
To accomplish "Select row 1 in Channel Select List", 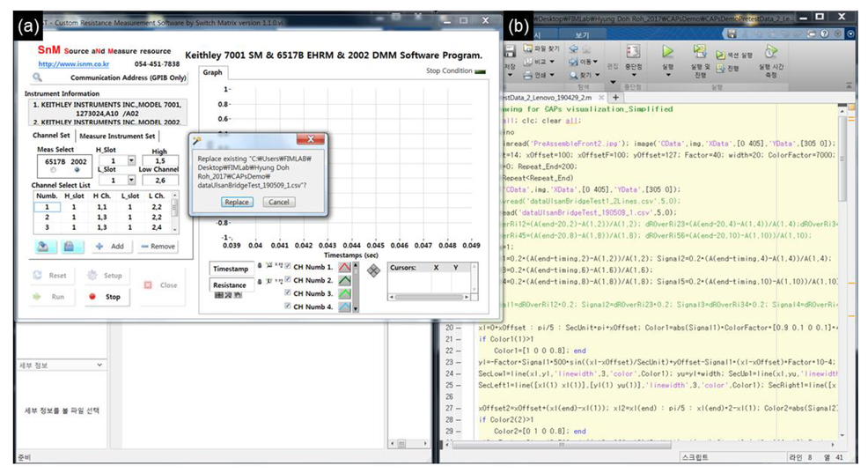I will coord(103,207).
